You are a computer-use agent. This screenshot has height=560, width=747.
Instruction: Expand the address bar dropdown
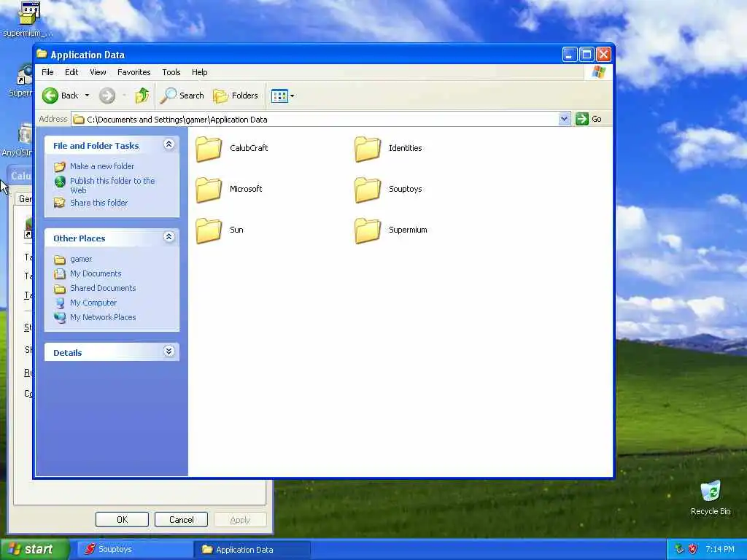coord(564,119)
